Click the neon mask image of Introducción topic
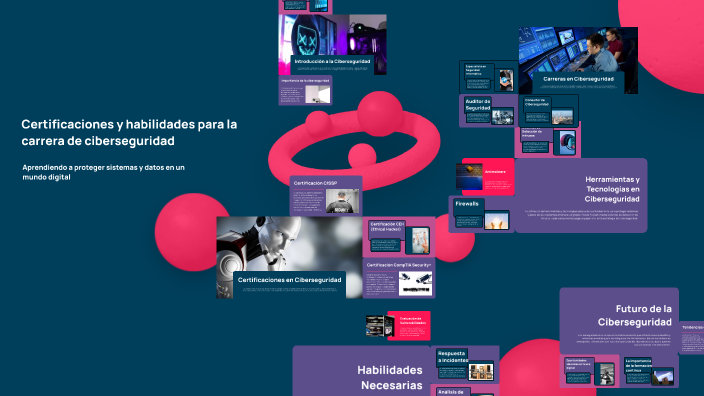Image resolution: width=704 pixels, height=396 pixels. pos(332,36)
